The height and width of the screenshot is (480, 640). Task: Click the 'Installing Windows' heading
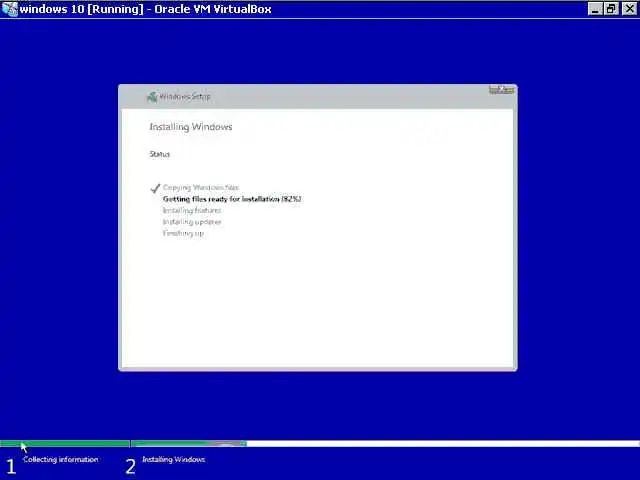[x=191, y=127]
